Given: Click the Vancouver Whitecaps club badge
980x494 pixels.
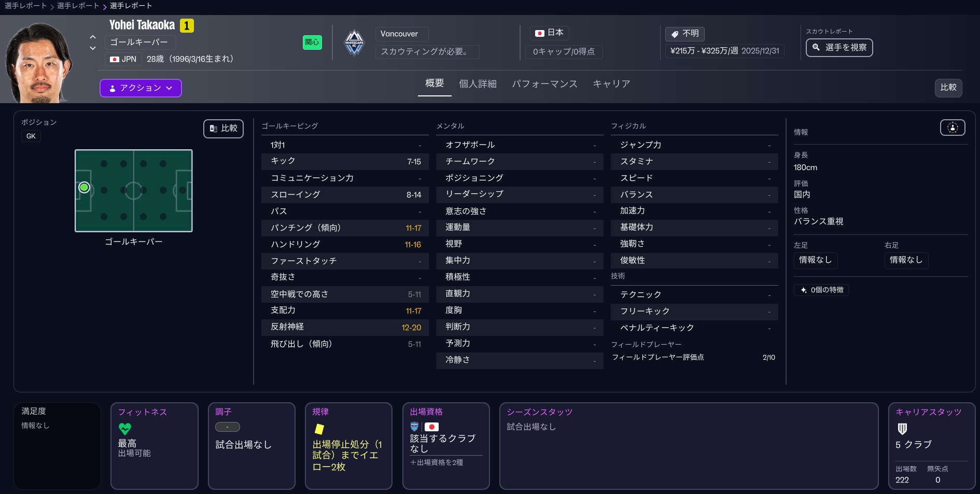Looking at the screenshot, I should (354, 43).
